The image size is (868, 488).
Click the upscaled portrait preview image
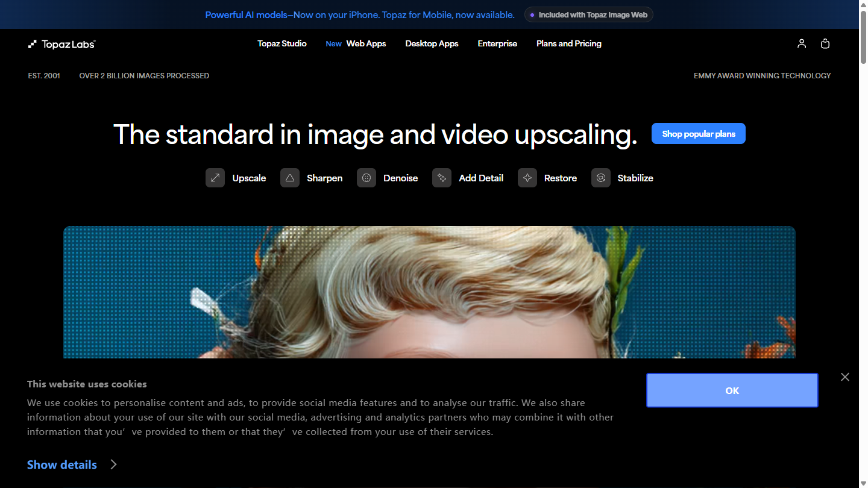429,292
